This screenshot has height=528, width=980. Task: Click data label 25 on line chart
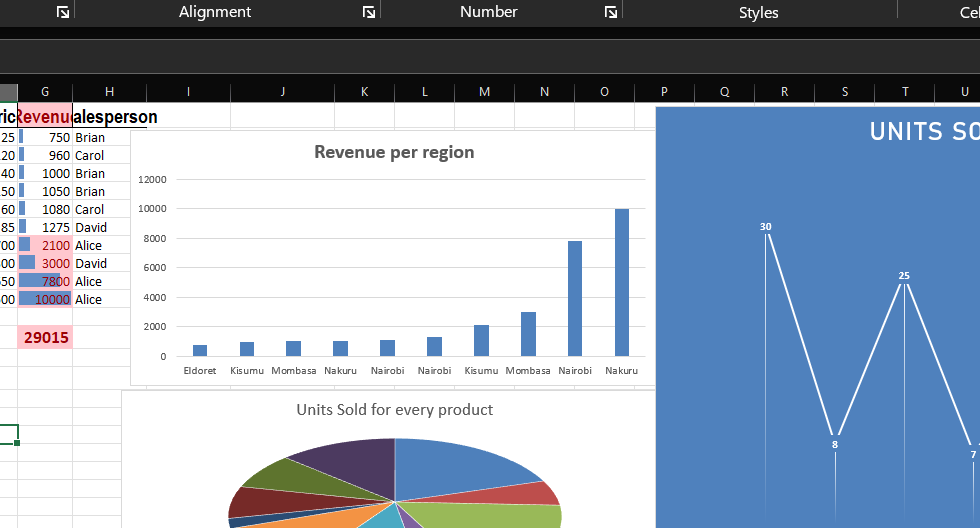click(904, 276)
